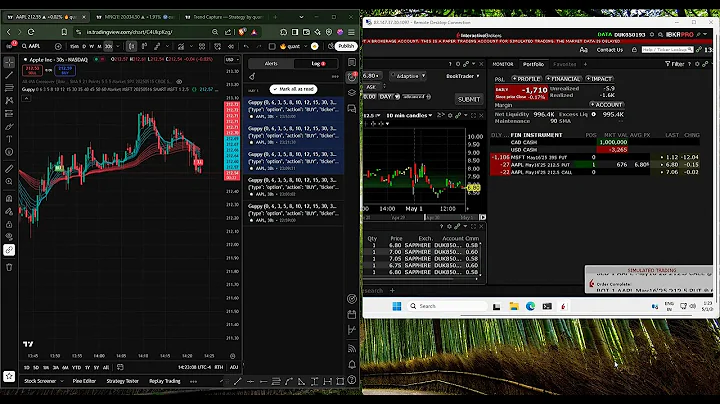Open the layout setup grid icon
720x404 pixels.
202,46
